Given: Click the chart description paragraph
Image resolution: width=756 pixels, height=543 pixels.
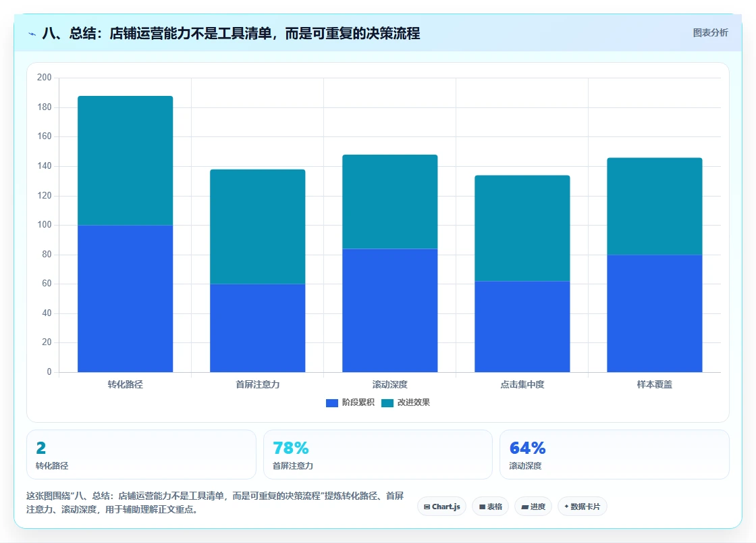Looking at the screenshot, I should click(x=215, y=502).
